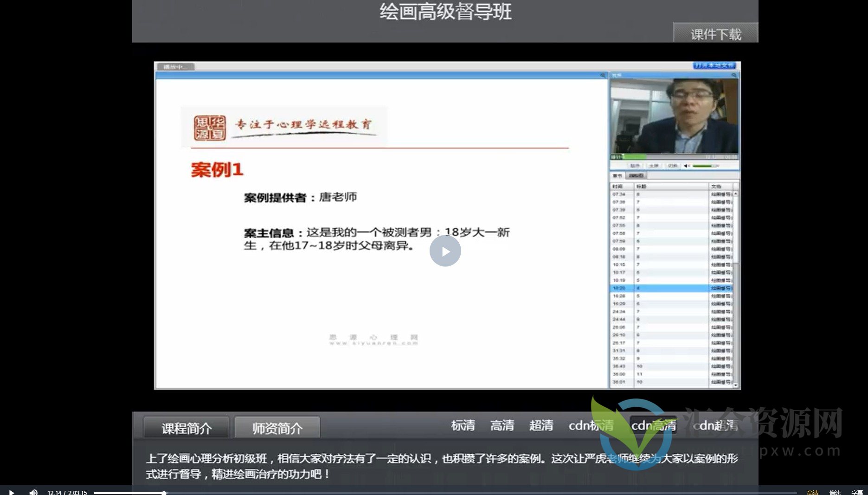Toggle fullscreen with the 全屏 button
The image size is (868, 495).
tap(654, 165)
